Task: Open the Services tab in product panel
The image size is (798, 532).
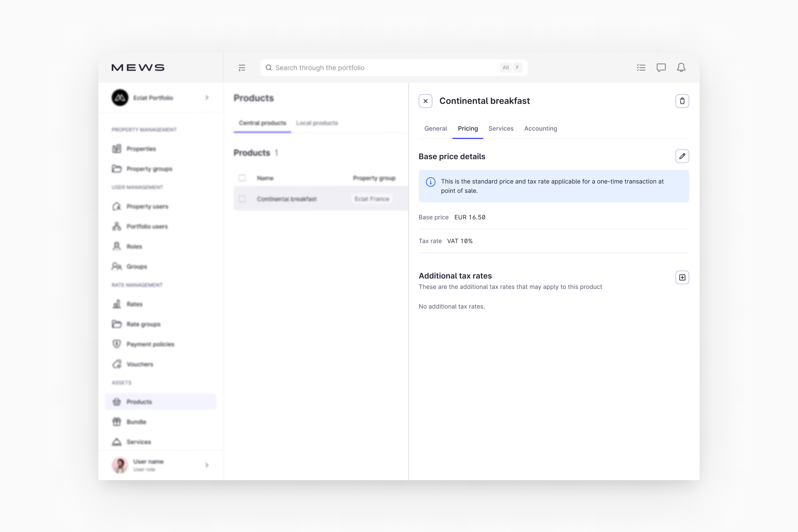Action: click(501, 129)
